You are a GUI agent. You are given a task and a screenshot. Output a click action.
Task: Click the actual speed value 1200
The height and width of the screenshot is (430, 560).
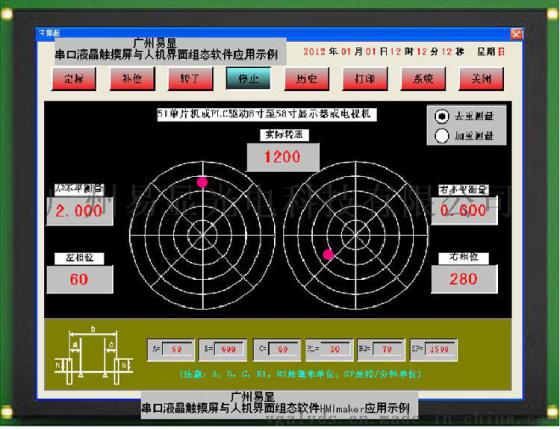282,157
